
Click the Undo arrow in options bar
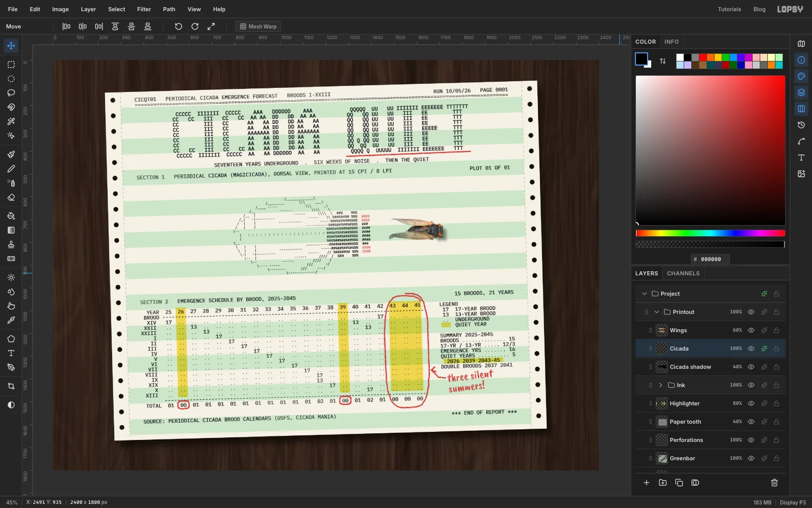178,26
